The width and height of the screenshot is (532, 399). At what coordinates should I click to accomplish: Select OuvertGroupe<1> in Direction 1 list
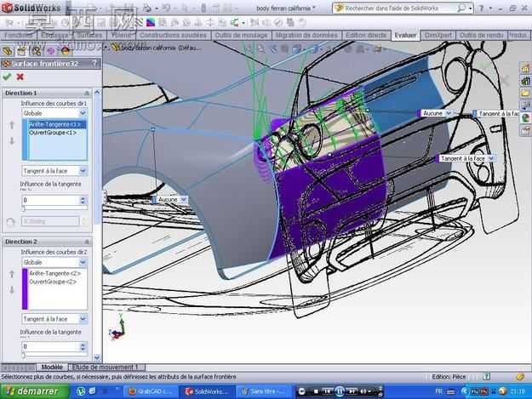pos(53,133)
